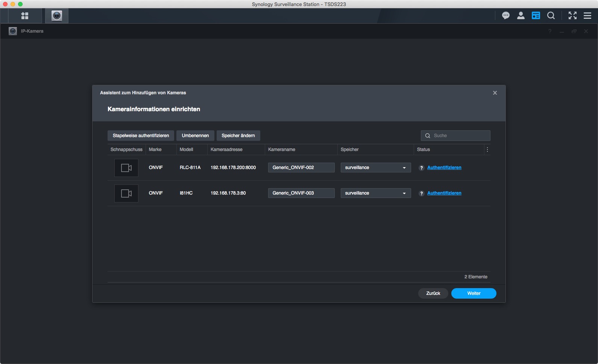This screenshot has height=364, width=598.
Task: Click help icon beside RLC-811A status
Action: point(422,168)
